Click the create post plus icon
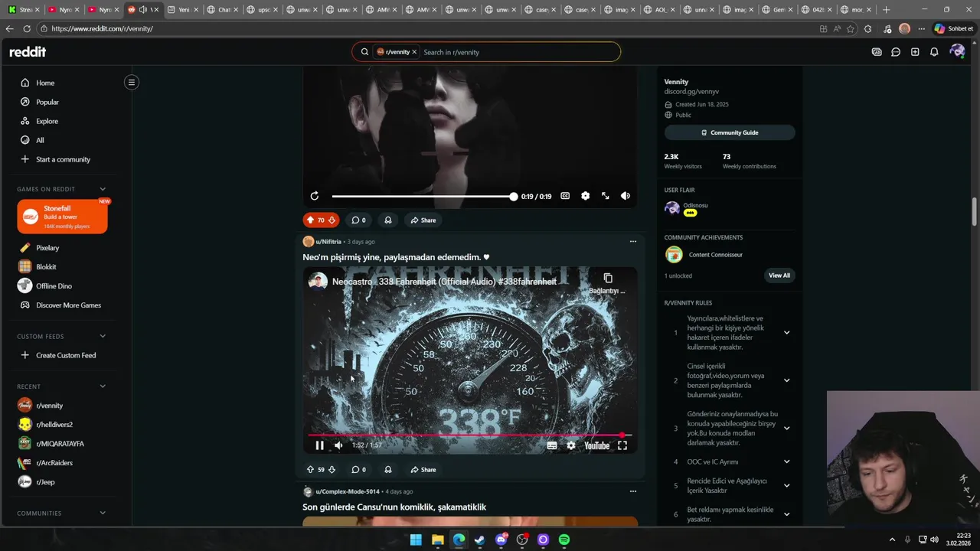 click(915, 52)
